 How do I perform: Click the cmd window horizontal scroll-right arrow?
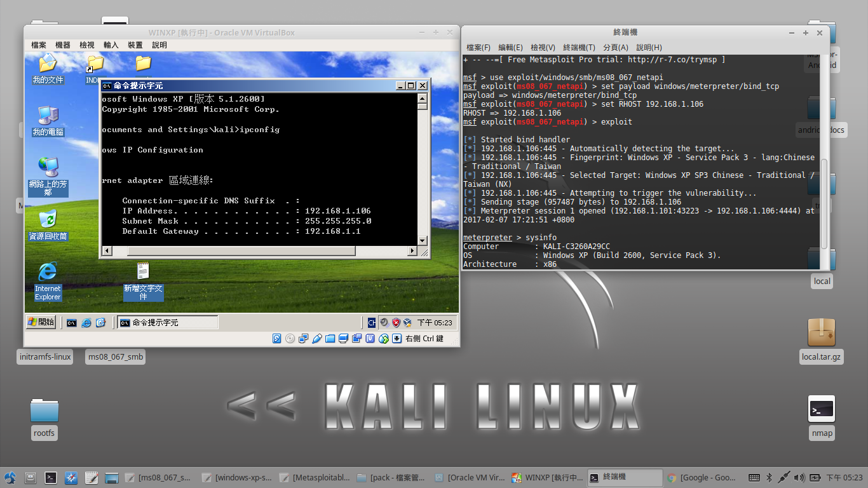coord(412,251)
